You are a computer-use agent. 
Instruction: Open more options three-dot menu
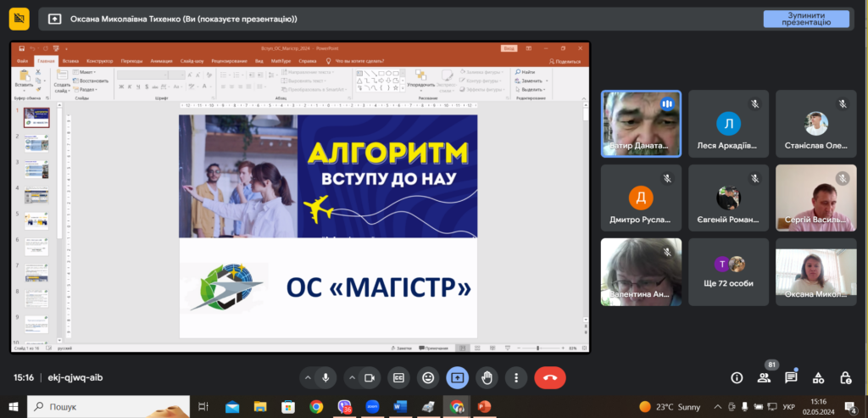tap(515, 377)
